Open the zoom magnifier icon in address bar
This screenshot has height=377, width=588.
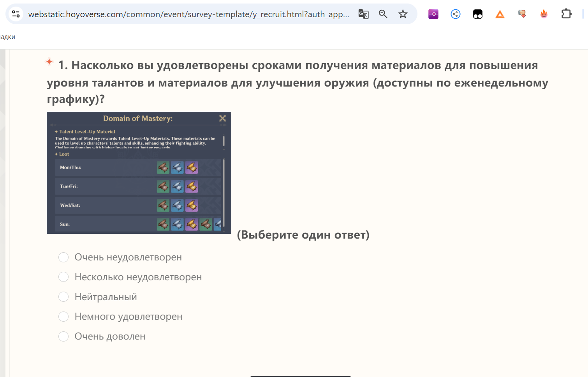[x=383, y=14]
